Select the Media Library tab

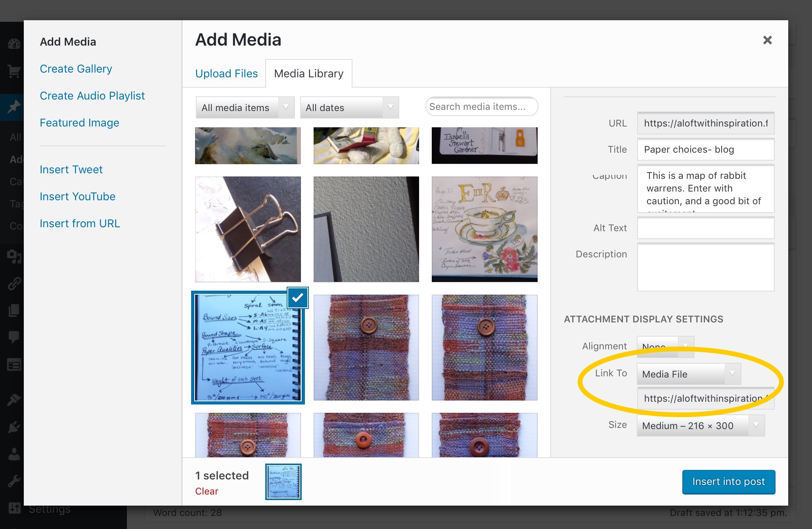[x=308, y=73]
